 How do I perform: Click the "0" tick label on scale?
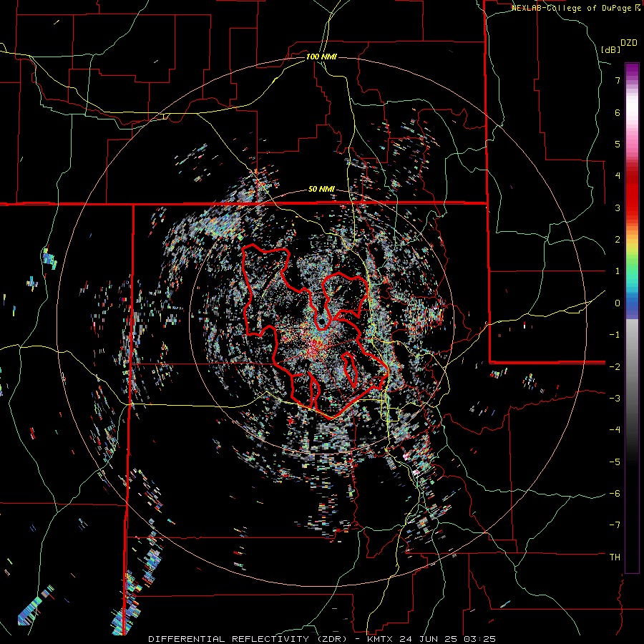point(618,303)
